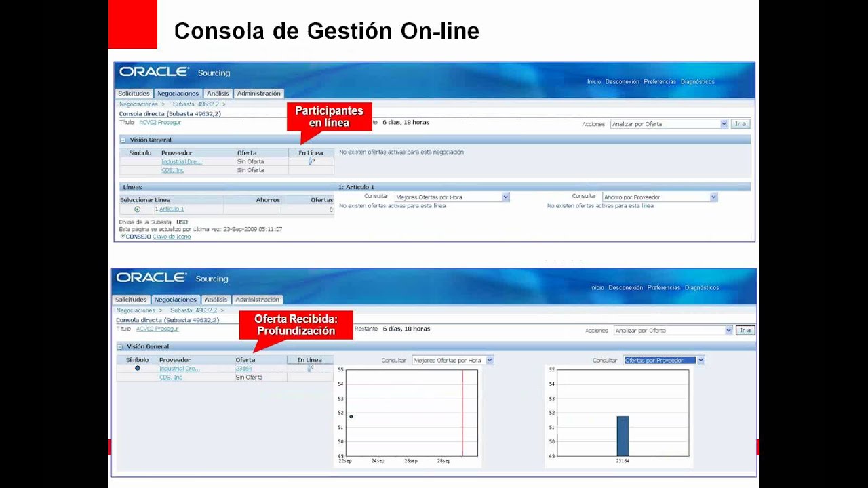Viewport: 868px width, 488px height.
Task: Click the CONSEJO tip icon
Action: [123, 236]
